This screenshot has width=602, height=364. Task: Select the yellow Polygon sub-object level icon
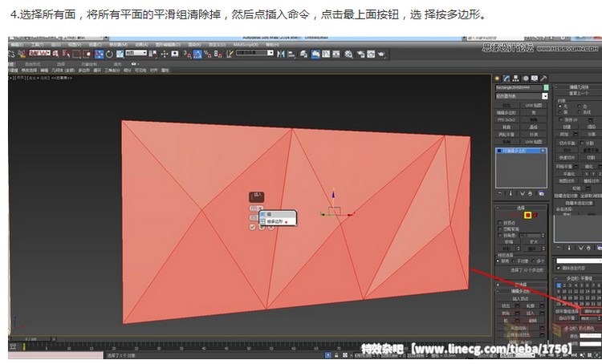tap(528, 215)
